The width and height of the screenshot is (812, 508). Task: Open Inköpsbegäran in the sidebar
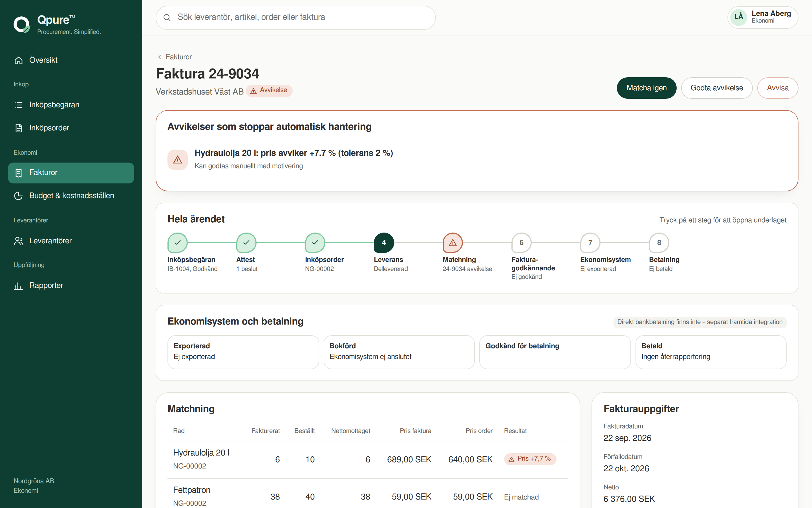(x=71, y=105)
